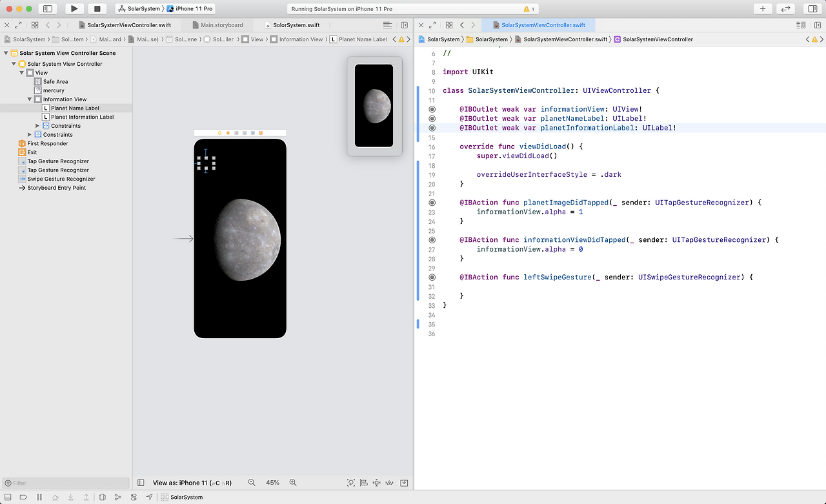Open editor options menu in storyboard editor
This screenshot has width=826, height=504.
(387, 25)
